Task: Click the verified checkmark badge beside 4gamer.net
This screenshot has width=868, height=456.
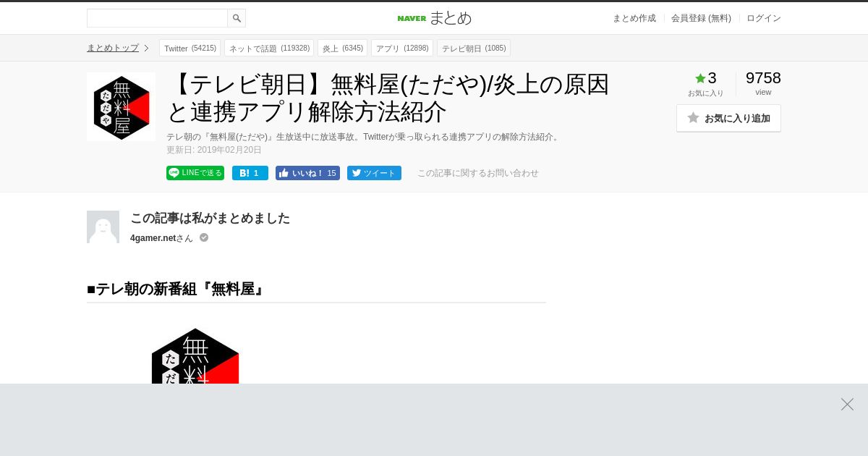Action: (x=204, y=237)
